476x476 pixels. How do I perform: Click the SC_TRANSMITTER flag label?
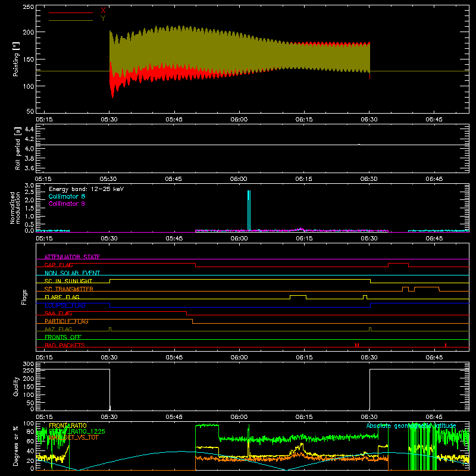point(69,289)
